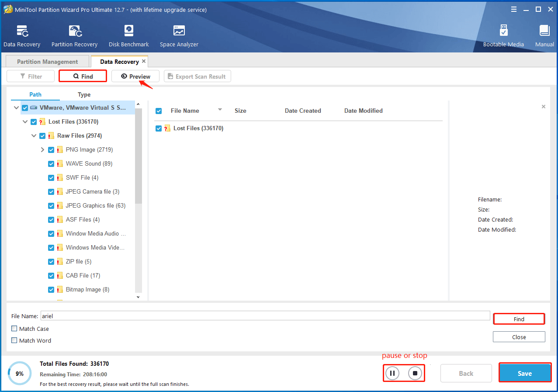Screen dimensions: 558x392
Task: Click the VMware disk drive icon
Action: (34, 108)
